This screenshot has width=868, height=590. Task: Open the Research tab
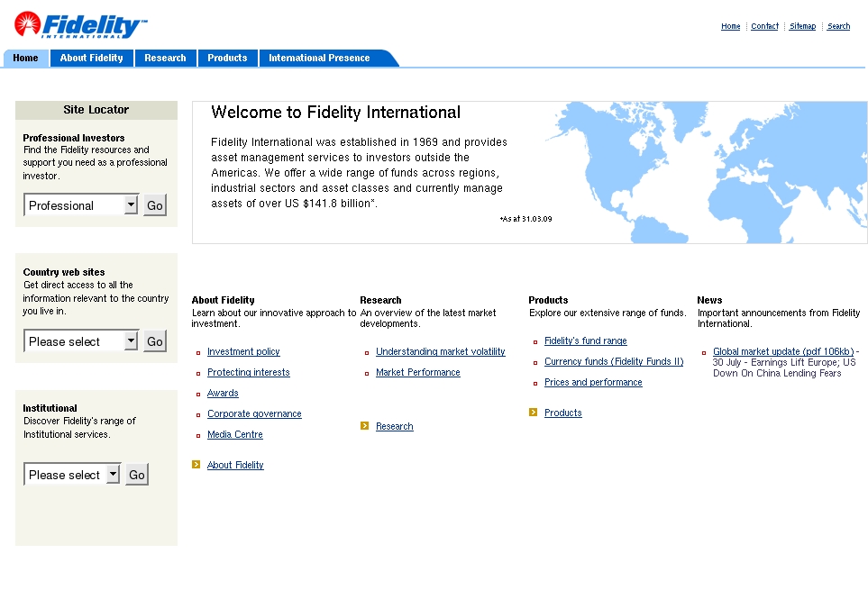(165, 58)
